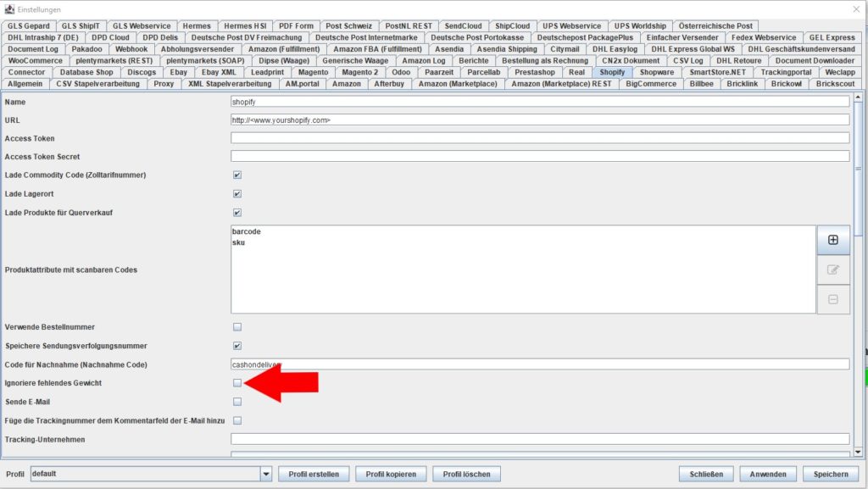Open the Allgemein tab
The image size is (868, 489).
(x=25, y=84)
